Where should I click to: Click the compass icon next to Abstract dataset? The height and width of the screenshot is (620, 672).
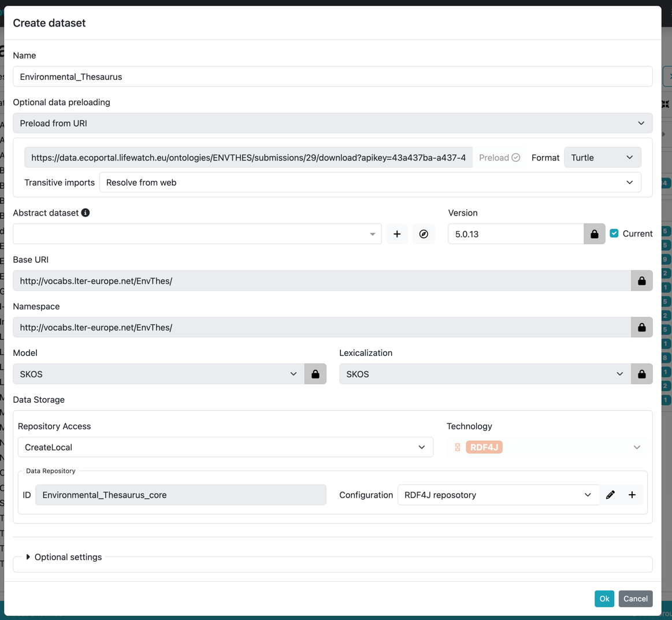pyautogui.click(x=424, y=233)
